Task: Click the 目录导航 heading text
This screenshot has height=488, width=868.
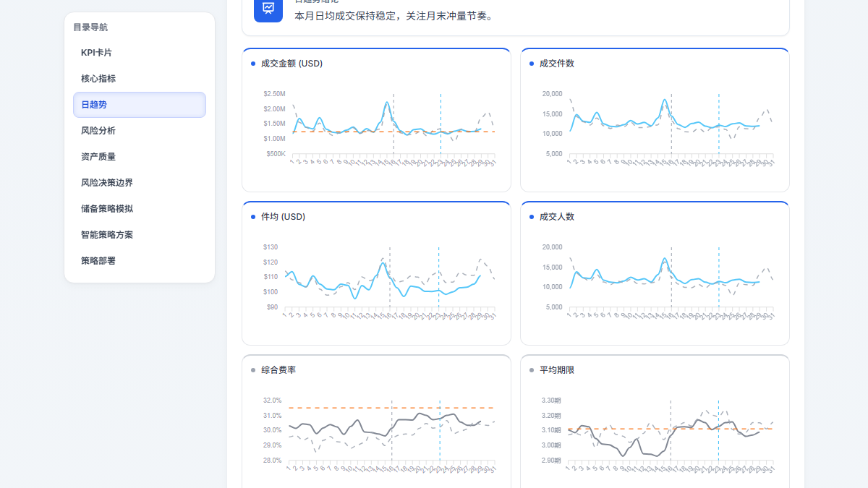Action: pos(90,27)
